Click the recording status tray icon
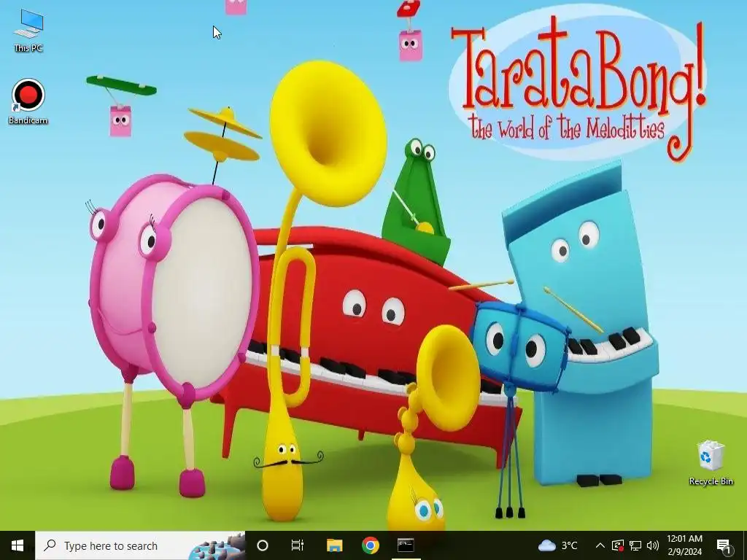 tap(617, 545)
